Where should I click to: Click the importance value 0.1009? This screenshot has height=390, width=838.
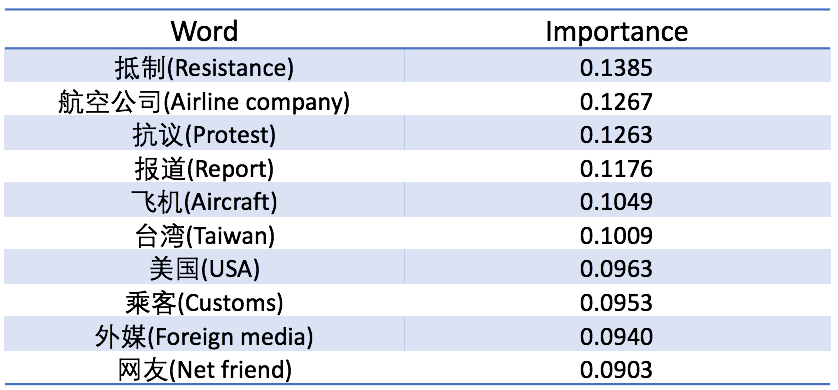[616, 236]
